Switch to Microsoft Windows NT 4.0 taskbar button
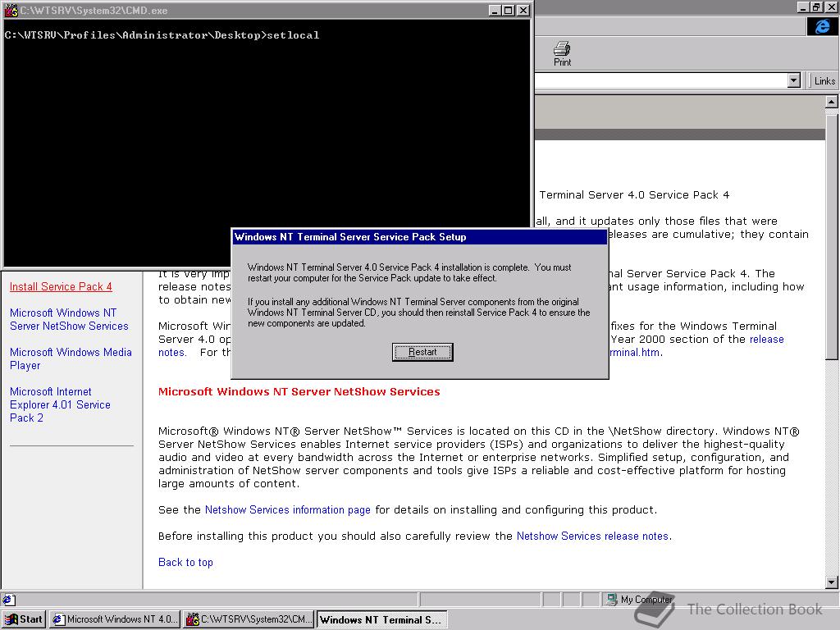 click(114, 619)
